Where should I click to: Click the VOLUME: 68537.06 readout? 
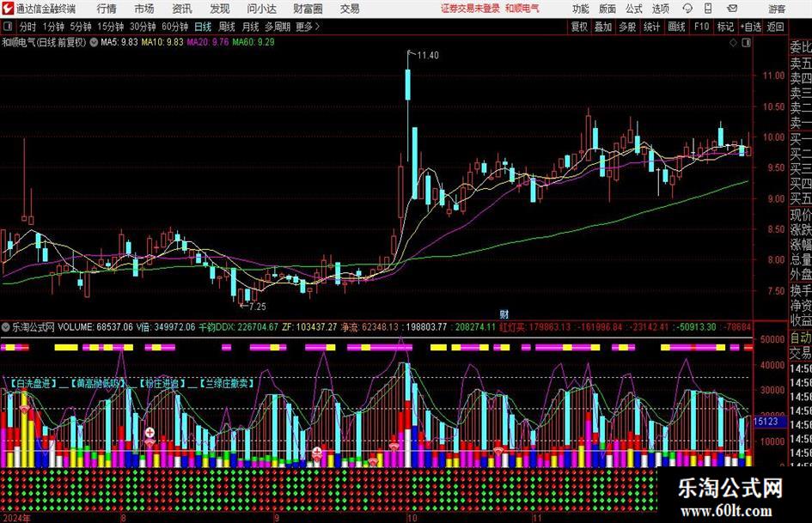pyautogui.click(x=95, y=327)
